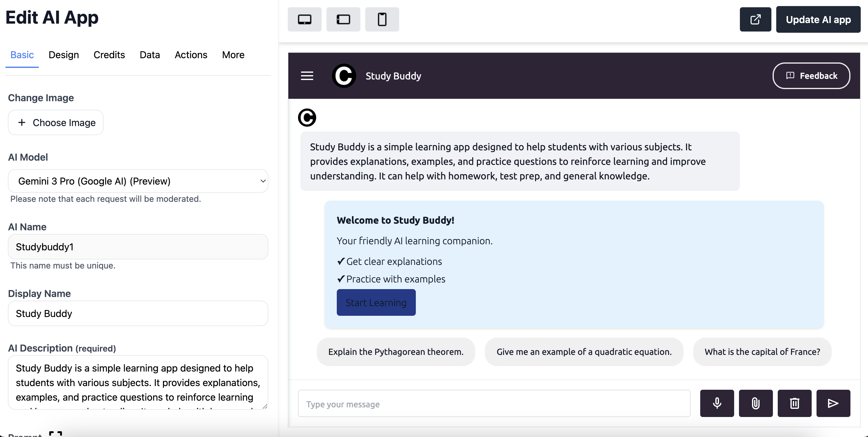Switch to the Design tab
Image resolution: width=868 pixels, height=437 pixels.
pyautogui.click(x=64, y=55)
